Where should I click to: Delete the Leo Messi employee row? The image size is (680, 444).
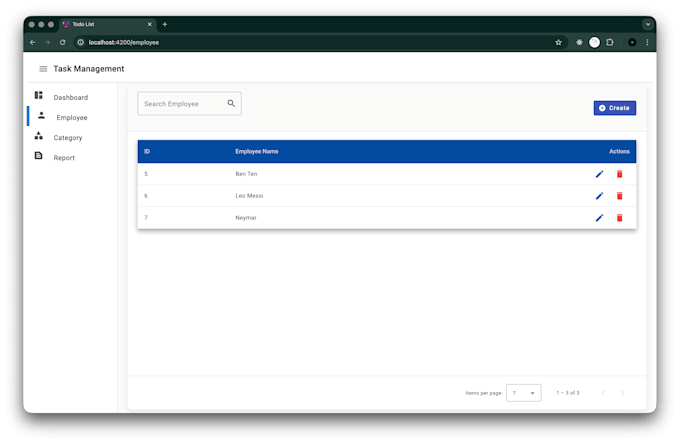(x=620, y=196)
